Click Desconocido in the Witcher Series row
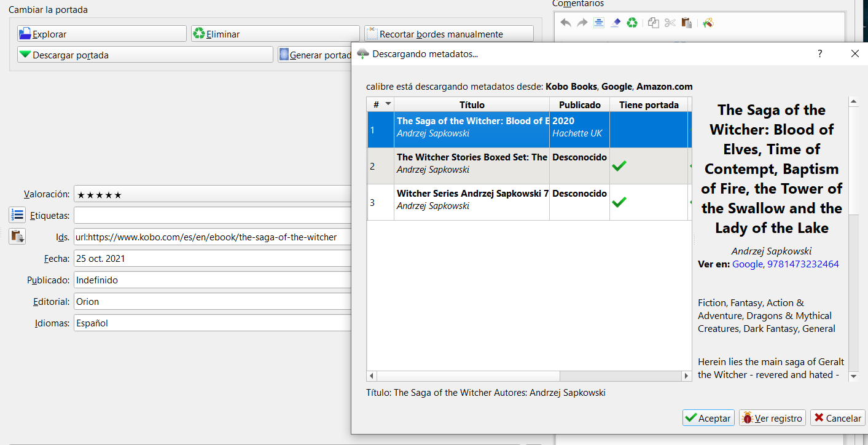 (580, 193)
